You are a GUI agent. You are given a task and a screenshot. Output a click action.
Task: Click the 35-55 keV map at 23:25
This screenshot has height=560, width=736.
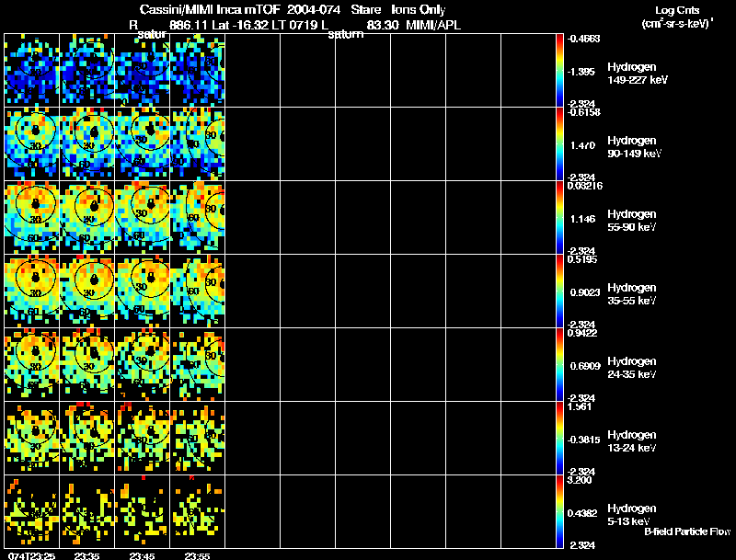coord(32,291)
